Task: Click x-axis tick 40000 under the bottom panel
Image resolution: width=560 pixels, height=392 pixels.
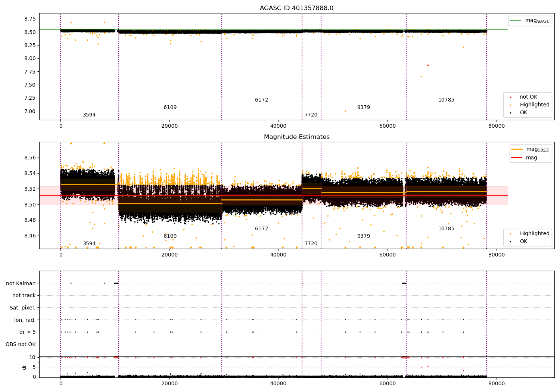Action: pos(279,383)
